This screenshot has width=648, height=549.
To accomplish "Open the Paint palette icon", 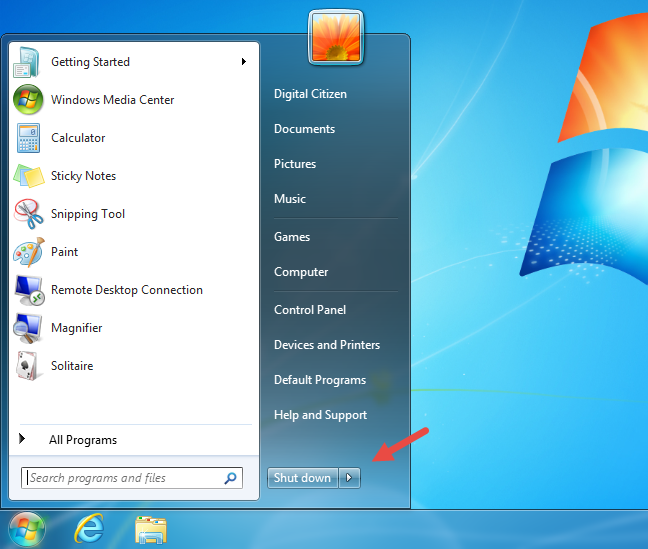I will coord(29,252).
